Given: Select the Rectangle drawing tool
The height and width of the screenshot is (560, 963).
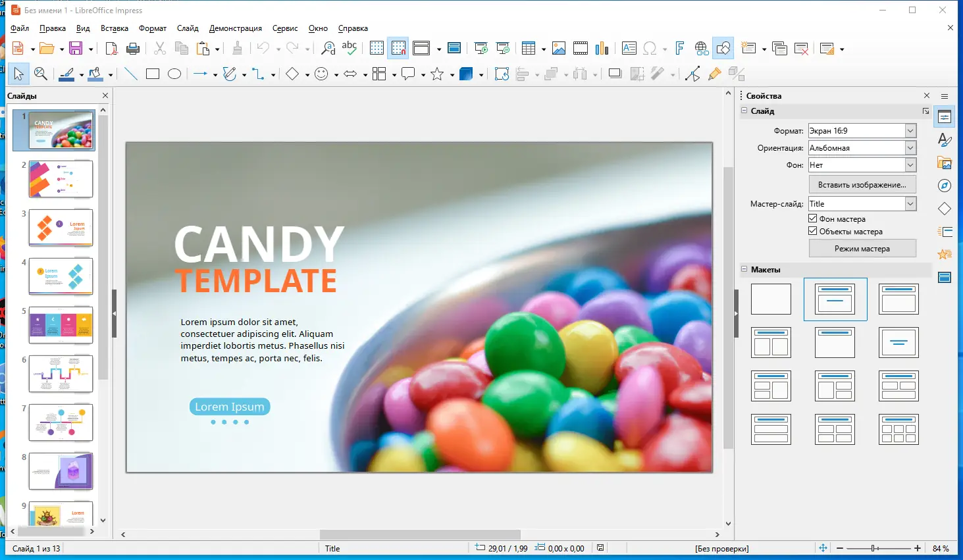Looking at the screenshot, I should [153, 74].
